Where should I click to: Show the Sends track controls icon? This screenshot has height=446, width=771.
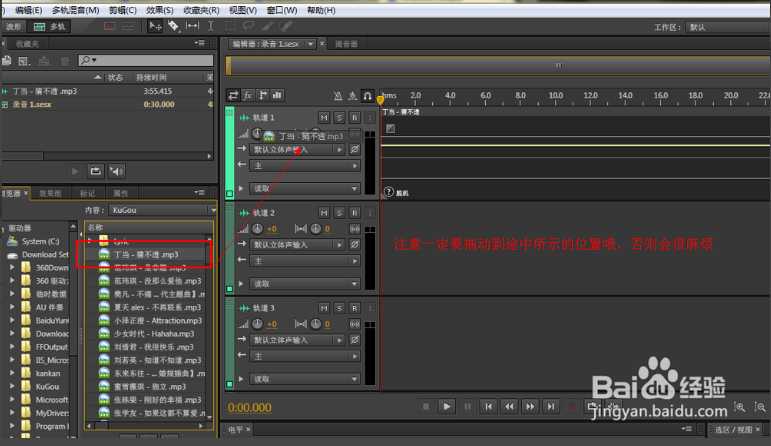pos(263,95)
